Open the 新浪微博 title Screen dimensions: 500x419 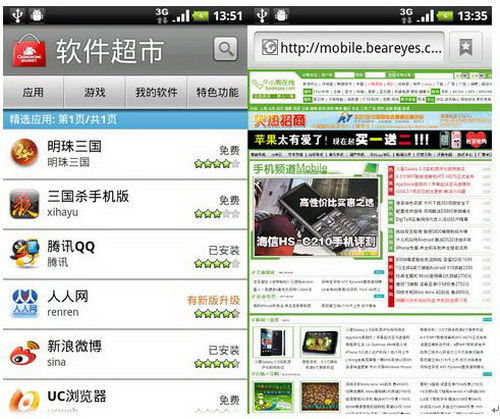click(x=74, y=346)
